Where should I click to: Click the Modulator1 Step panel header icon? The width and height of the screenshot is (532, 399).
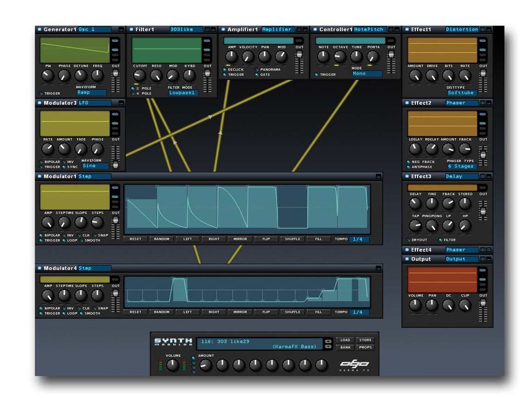(x=39, y=177)
